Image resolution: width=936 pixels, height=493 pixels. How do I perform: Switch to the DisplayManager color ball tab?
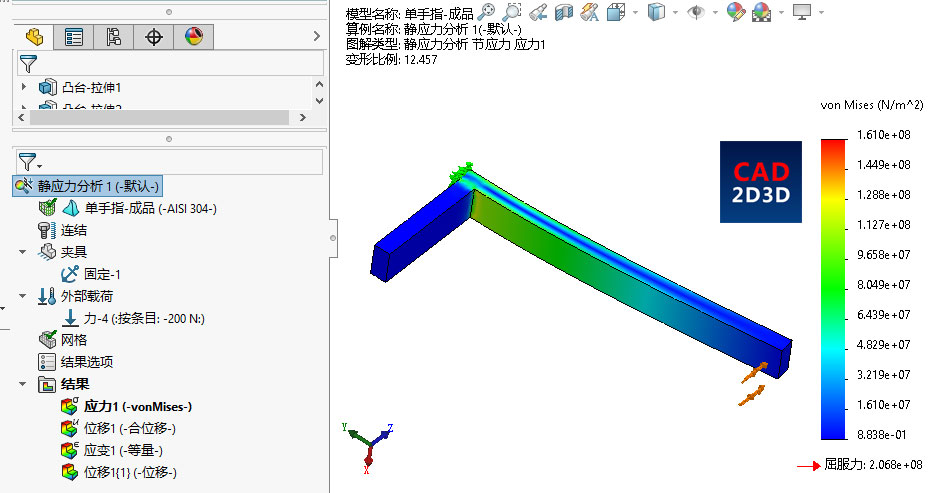193,37
